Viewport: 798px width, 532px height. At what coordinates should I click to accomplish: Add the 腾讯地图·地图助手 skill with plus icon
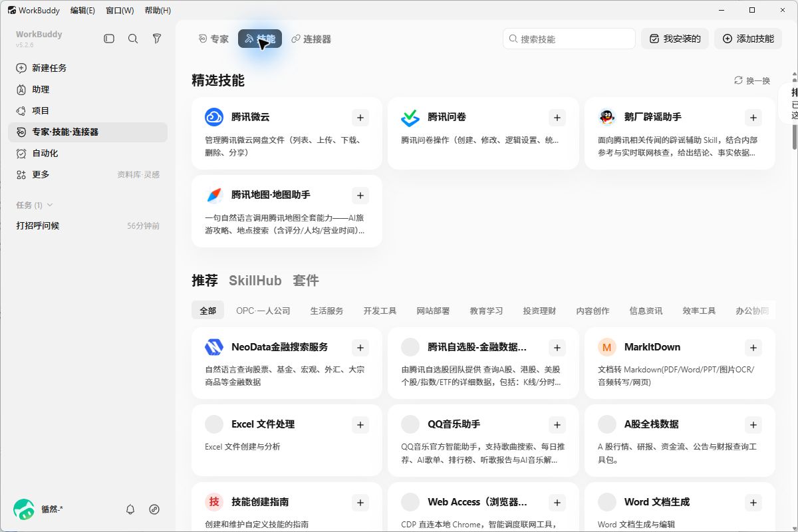tap(360, 196)
